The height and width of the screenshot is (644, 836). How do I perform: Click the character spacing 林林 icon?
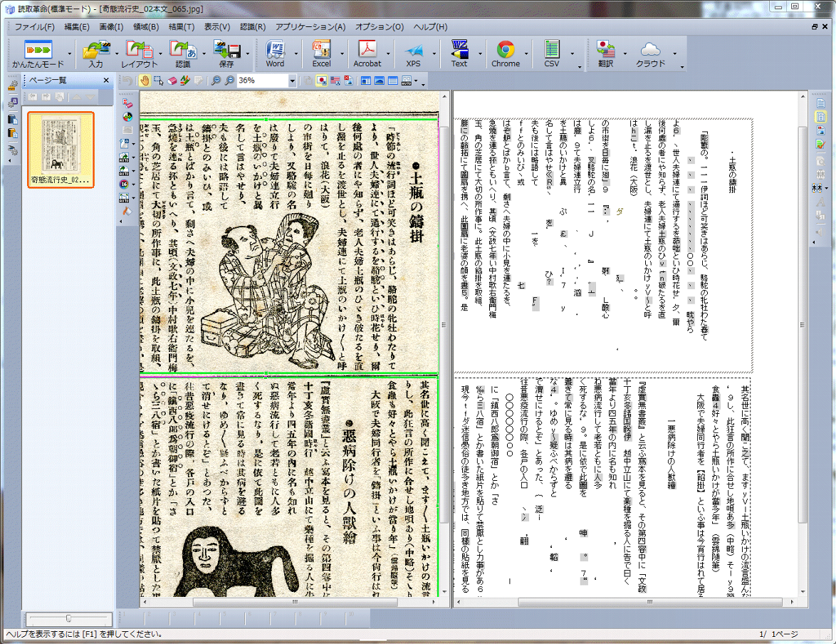[818, 188]
